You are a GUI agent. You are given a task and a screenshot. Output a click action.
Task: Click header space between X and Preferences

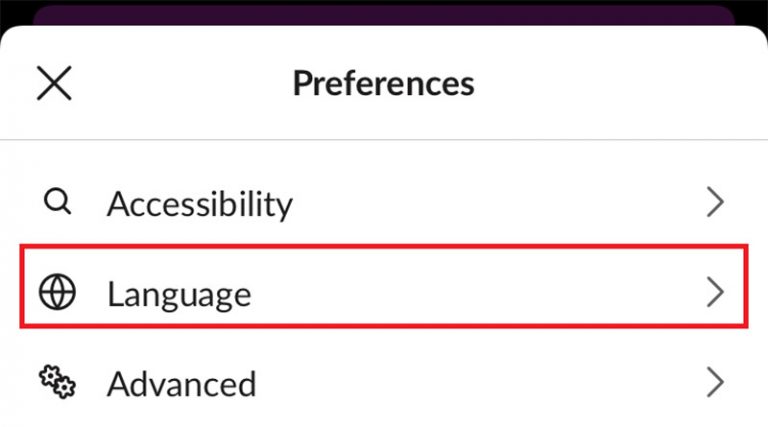tap(180, 83)
